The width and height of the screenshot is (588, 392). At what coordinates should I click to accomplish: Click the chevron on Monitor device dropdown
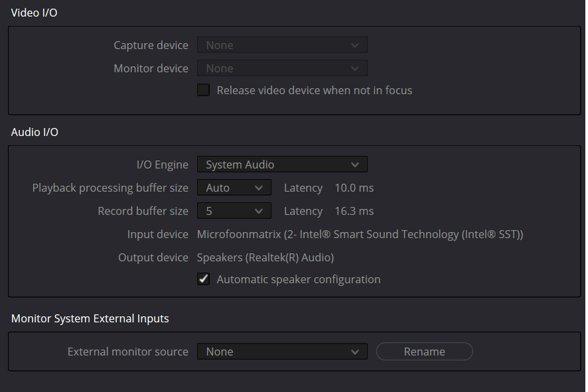coord(355,68)
